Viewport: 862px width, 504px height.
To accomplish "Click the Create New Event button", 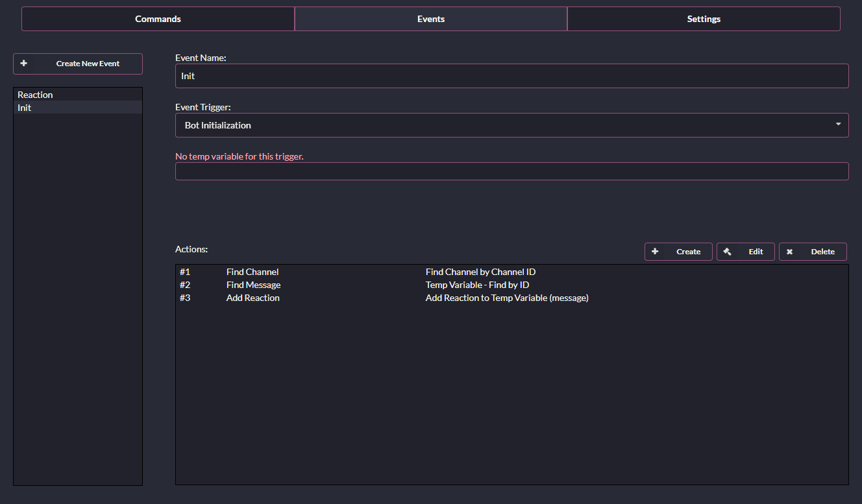I will [78, 64].
